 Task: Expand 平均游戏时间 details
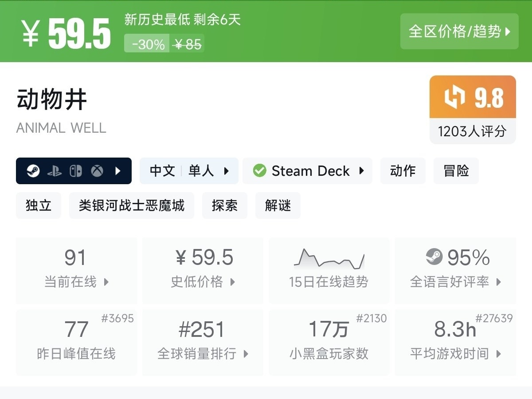(x=455, y=342)
